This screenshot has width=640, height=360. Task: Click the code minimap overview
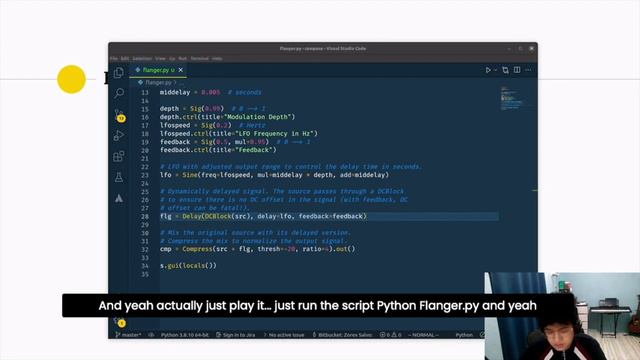point(512,98)
